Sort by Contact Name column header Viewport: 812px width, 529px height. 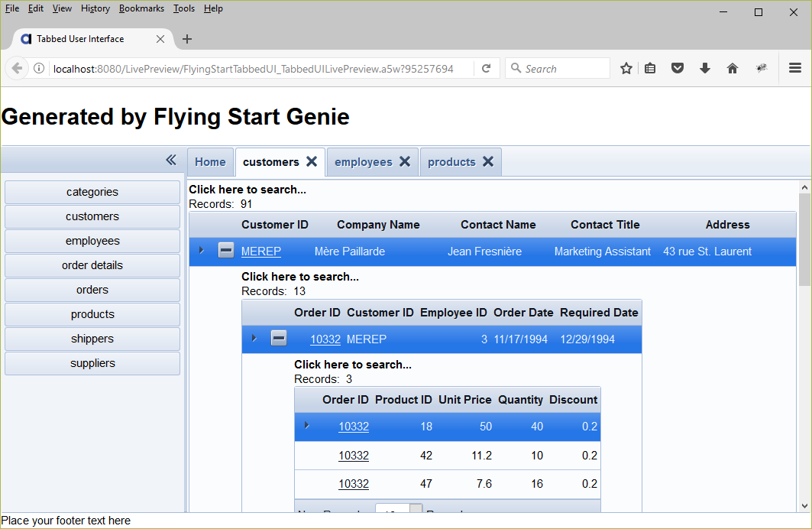coord(498,225)
